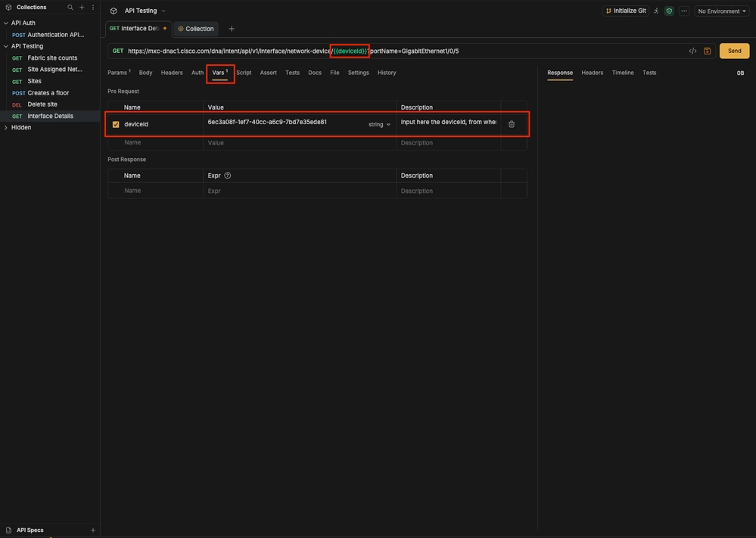Select GET Interface Details in sidebar
The width and height of the screenshot is (756, 538).
50,117
